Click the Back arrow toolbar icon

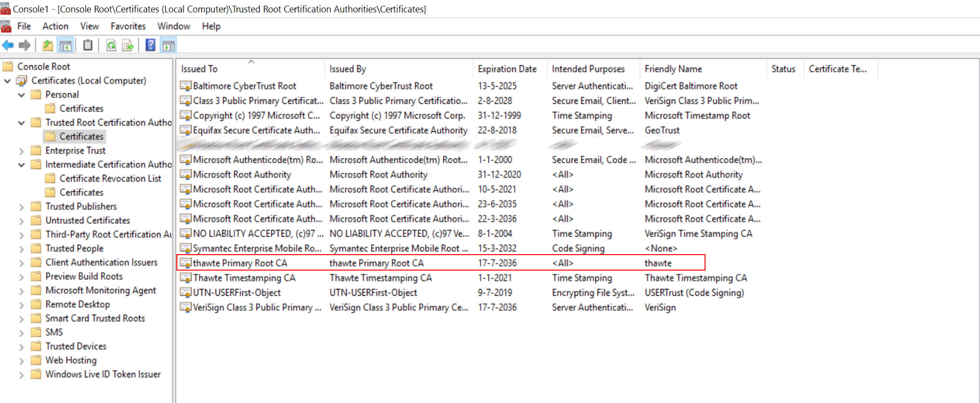pos(8,45)
